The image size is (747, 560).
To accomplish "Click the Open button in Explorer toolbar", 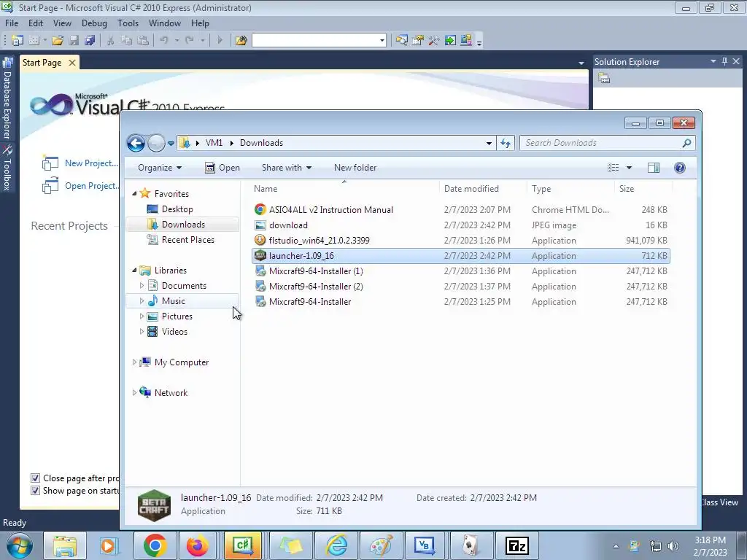I will pos(222,168).
